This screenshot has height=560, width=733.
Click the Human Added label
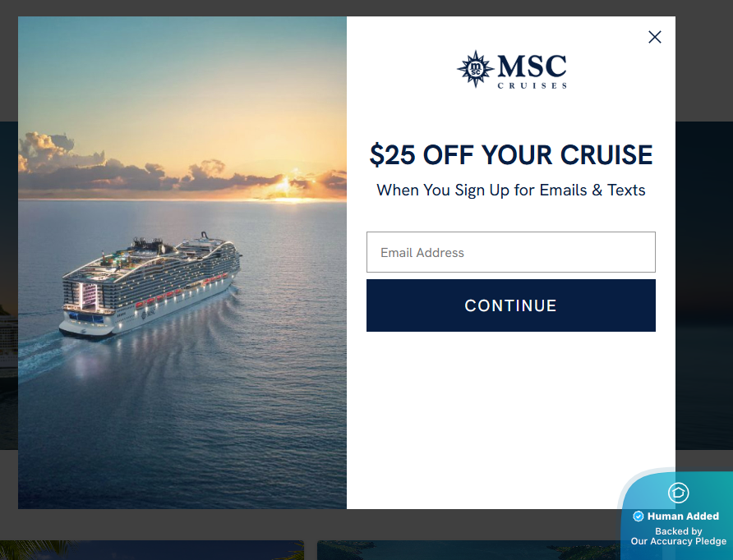[x=684, y=516]
